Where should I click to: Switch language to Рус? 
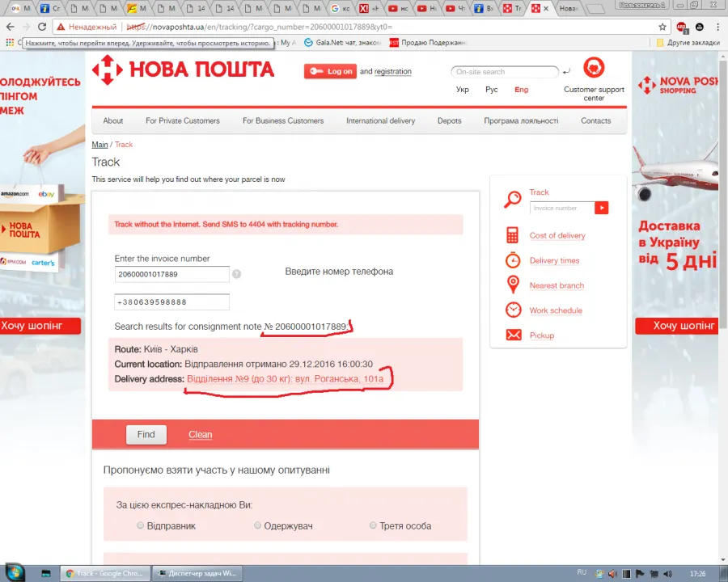[491, 90]
